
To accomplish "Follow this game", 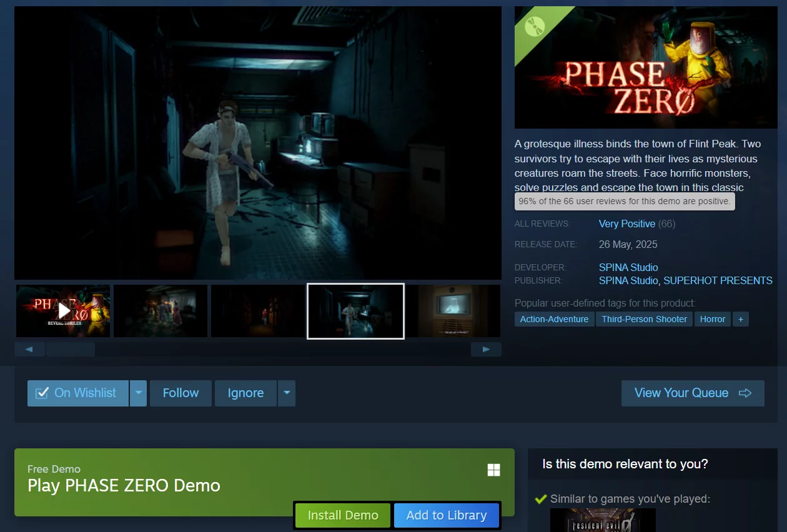I will click(181, 393).
